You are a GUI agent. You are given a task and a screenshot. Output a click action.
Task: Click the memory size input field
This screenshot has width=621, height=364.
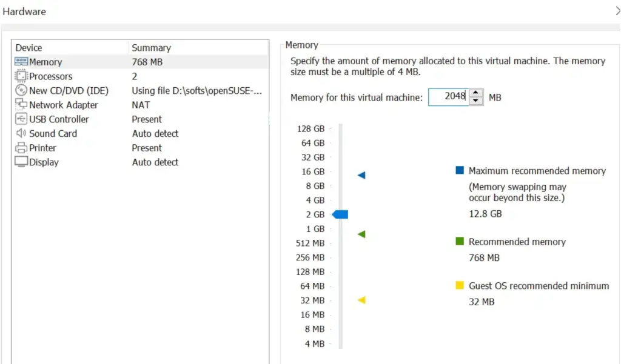click(x=448, y=97)
